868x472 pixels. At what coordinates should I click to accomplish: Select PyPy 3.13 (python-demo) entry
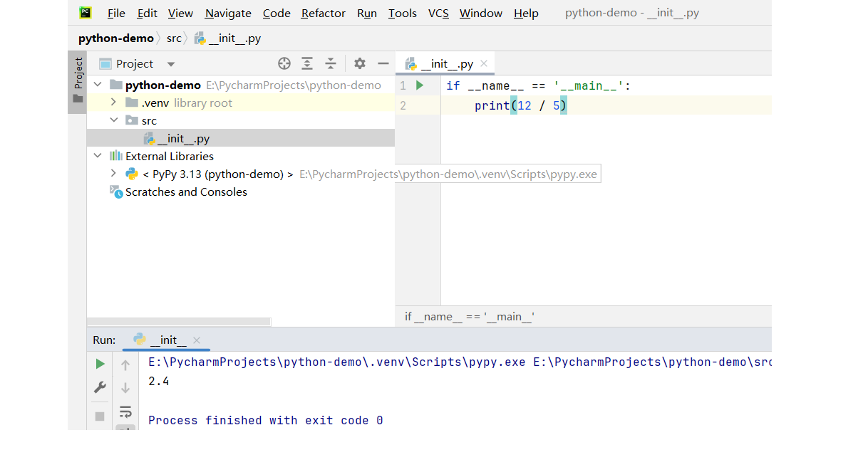[218, 174]
